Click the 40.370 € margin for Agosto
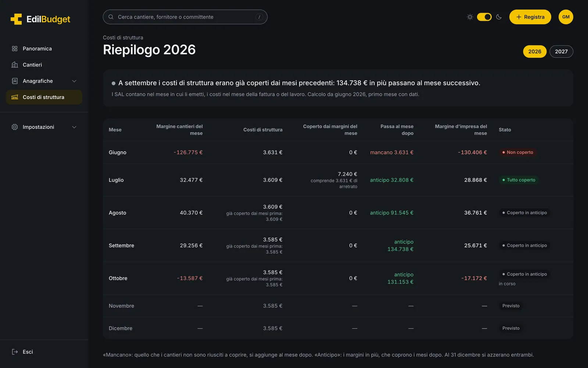Image resolution: width=588 pixels, height=368 pixels. click(191, 213)
